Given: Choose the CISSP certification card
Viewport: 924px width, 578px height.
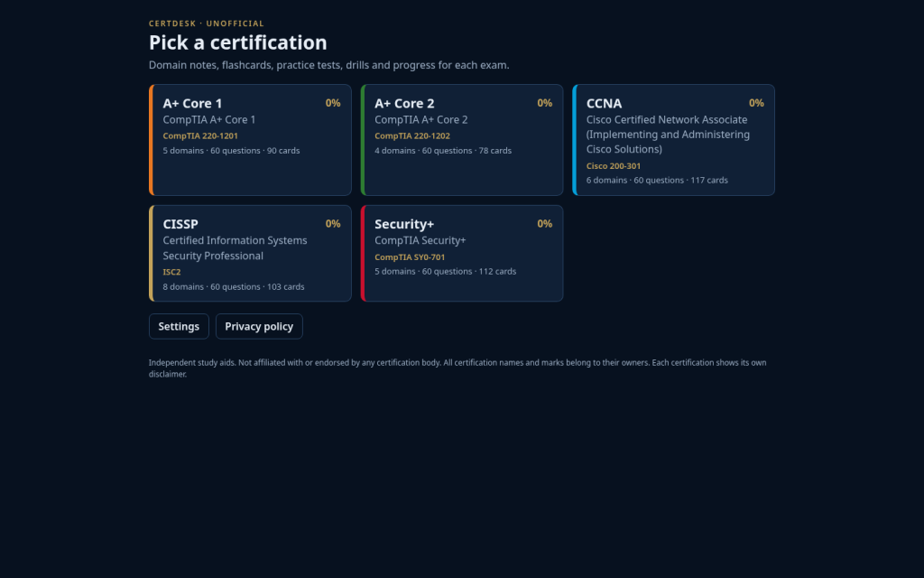Looking at the screenshot, I should coord(250,253).
